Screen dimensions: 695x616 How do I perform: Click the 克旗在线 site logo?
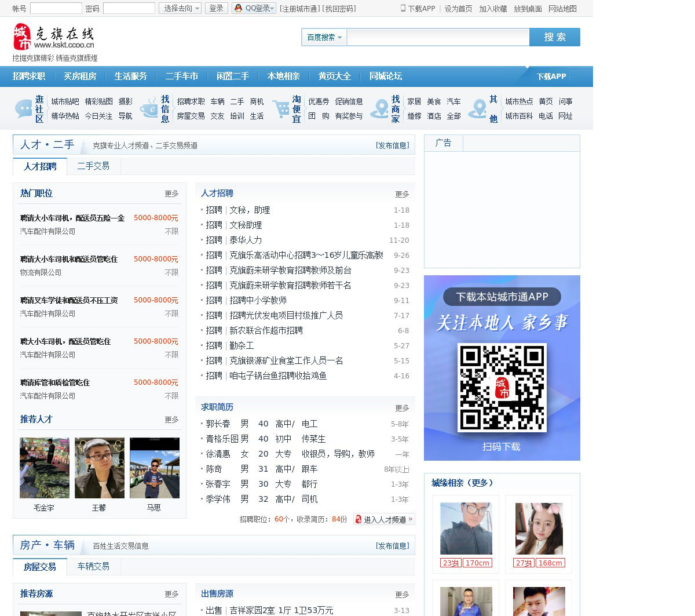53,38
